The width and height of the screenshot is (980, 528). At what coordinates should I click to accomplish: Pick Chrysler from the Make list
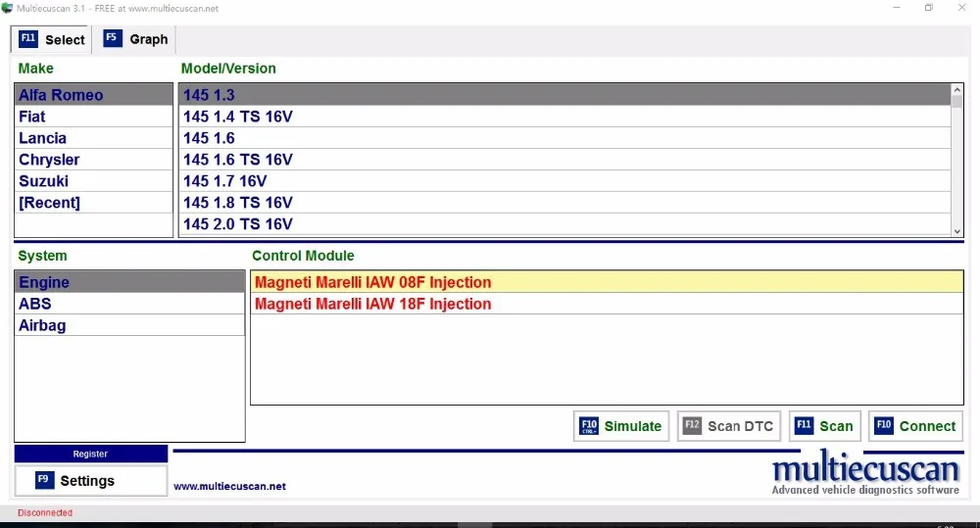click(94, 160)
